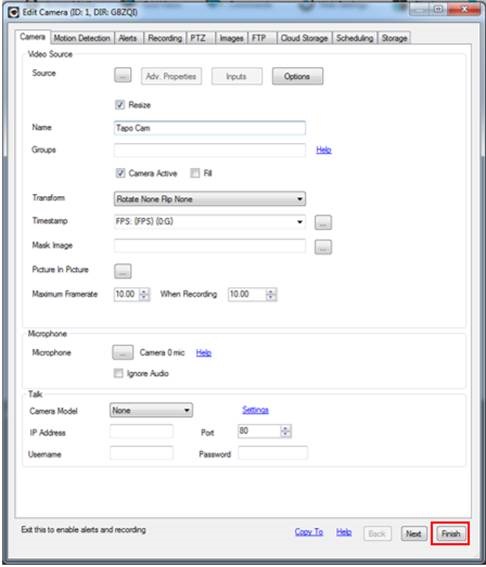Open the Recording tab
The width and height of the screenshot is (486, 567).
click(165, 38)
